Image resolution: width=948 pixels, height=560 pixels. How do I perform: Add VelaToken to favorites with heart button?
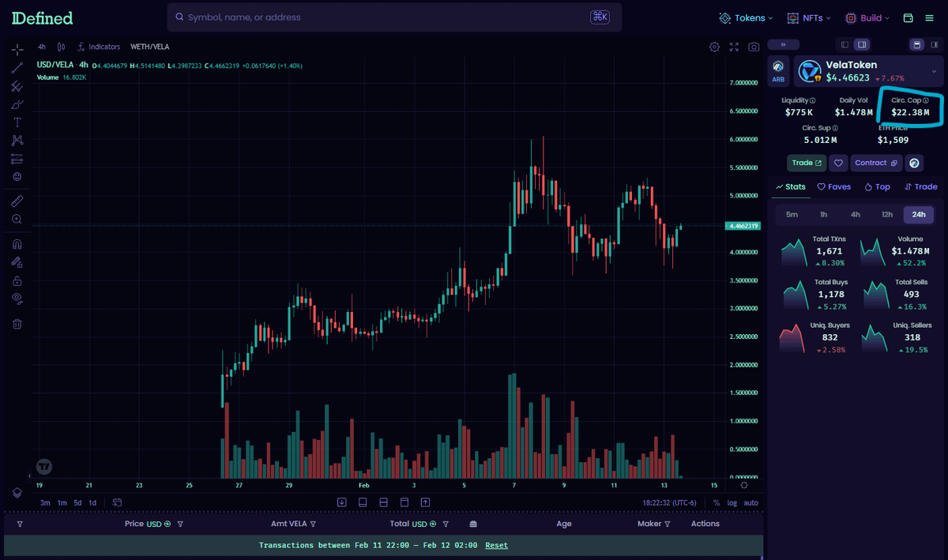pos(838,163)
